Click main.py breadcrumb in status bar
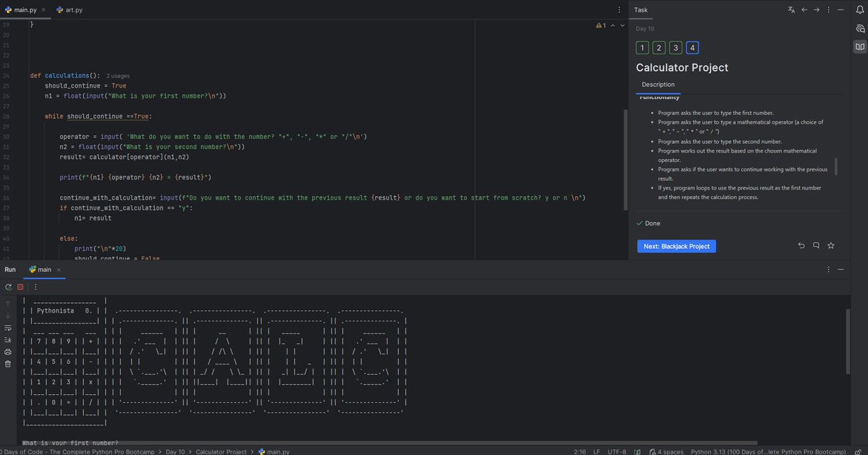Image resolution: width=868 pixels, height=455 pixels. [274, 451]
